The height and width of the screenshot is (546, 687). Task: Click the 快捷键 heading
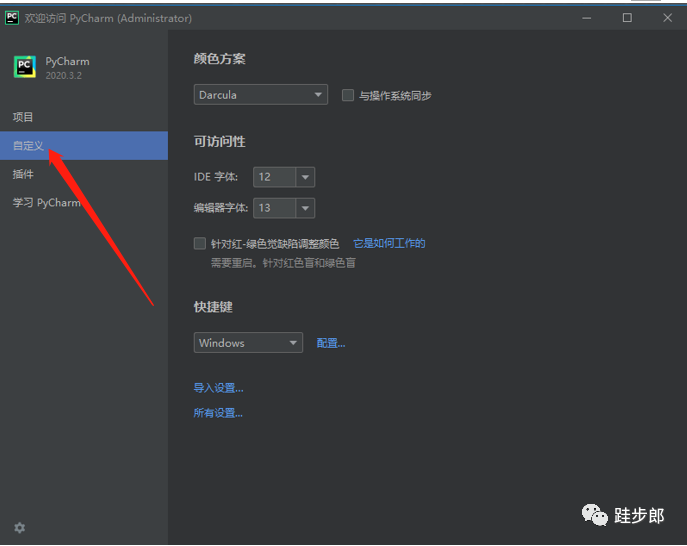[213, 307]
